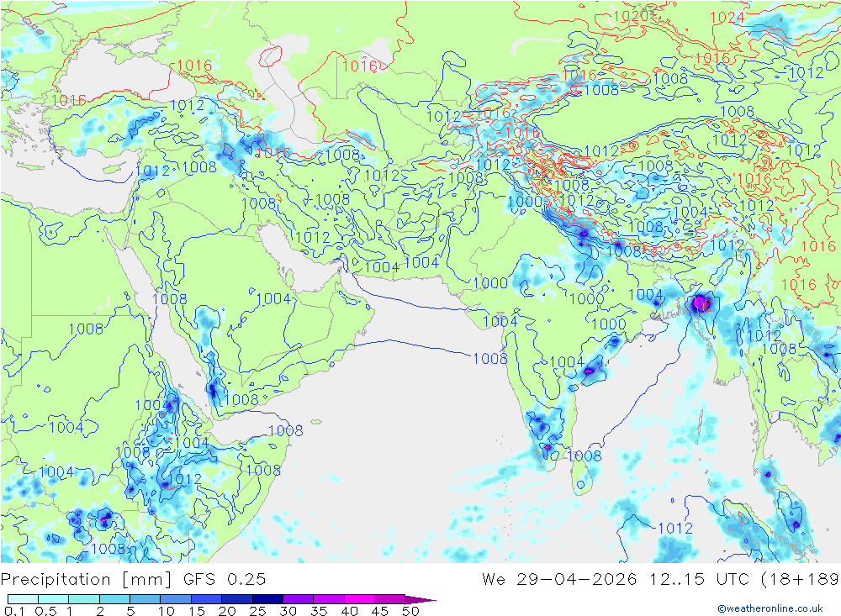Pick the legend swatch between 15 and 20
Screen dimensions: 841x616
click(x=206, y=599)
